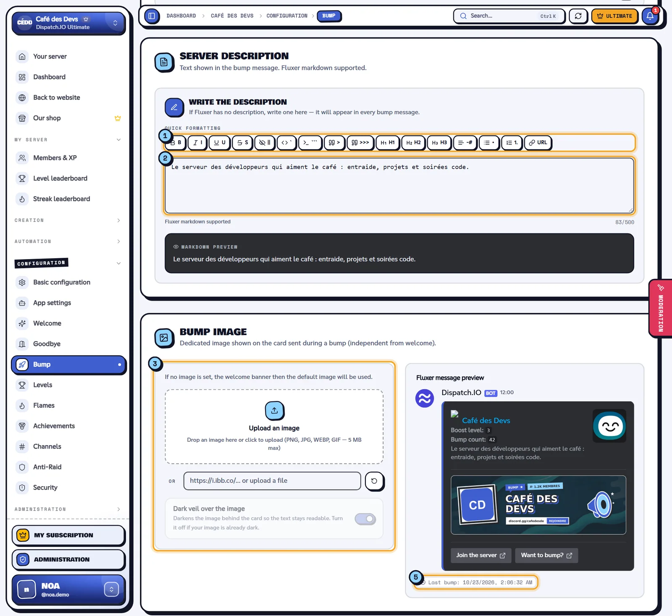This screenshot has width=672, height=616.
Task: Open the NOA account switcher
Action: click(x=111, y=590)
